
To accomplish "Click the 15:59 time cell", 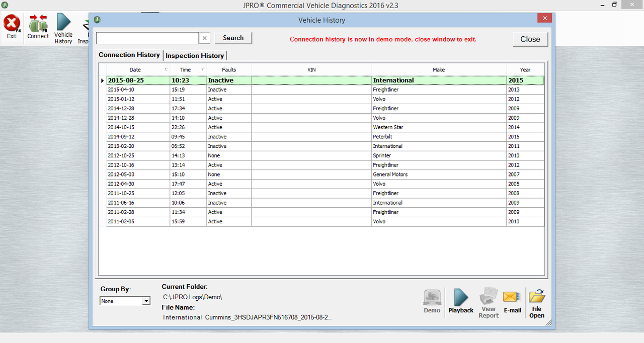I will [188, 221].
